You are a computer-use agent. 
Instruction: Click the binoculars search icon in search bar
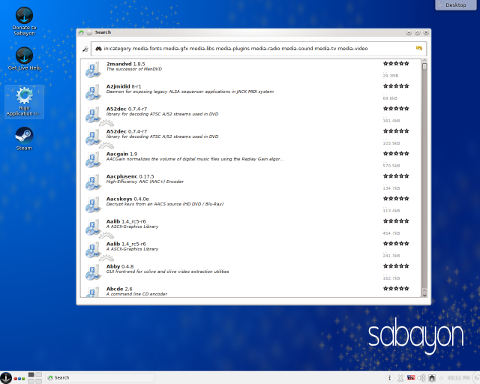point(98,49)
